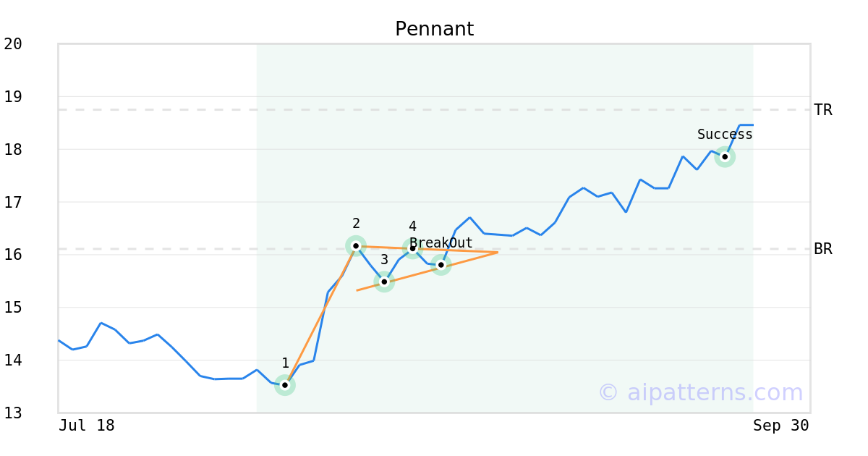Image resolution: width=868 pixels, height=456 pixels.
Task: Select the 15 y-axis tick label
Action: click(13, 308)
